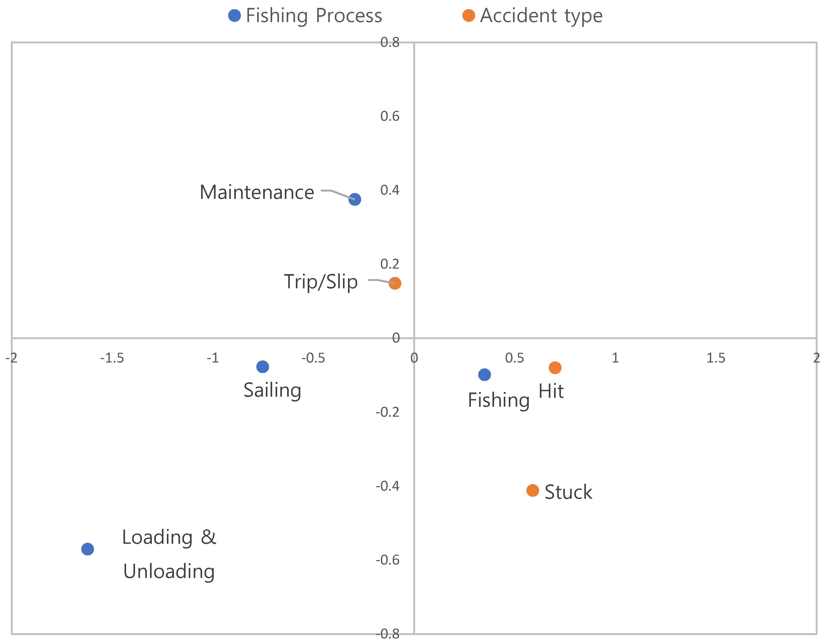The width and height of the screenshot is (827, 644).
Task: Click the orange Stuck data point
Action: point(532,490)
